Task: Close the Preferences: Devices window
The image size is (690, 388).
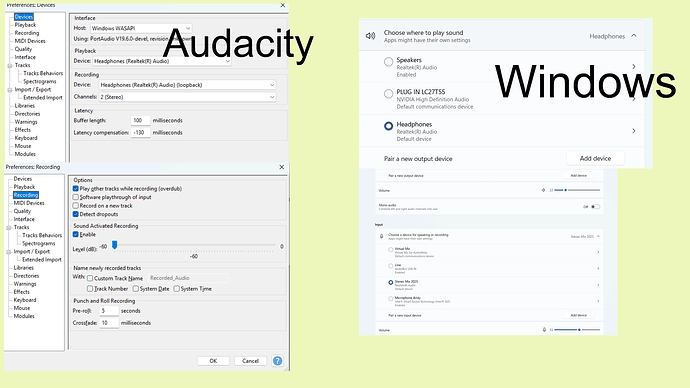Action: pos(283,5)
